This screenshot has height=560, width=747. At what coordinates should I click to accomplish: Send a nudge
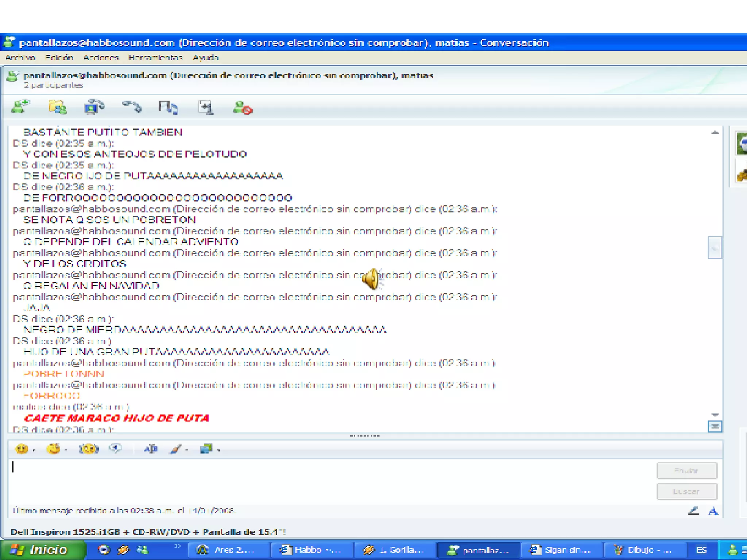[89, 449]
